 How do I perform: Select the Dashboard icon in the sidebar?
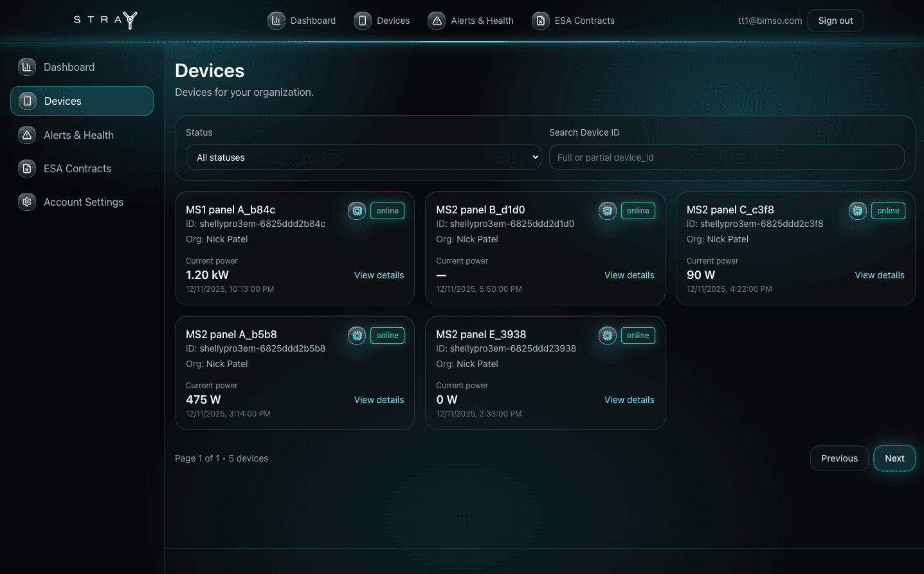click(x=26, y=66)
